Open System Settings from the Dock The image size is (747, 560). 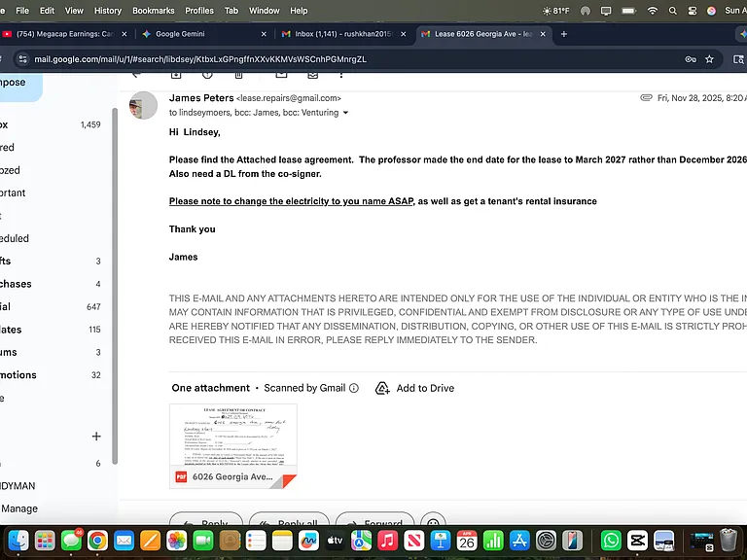point(546,541)
